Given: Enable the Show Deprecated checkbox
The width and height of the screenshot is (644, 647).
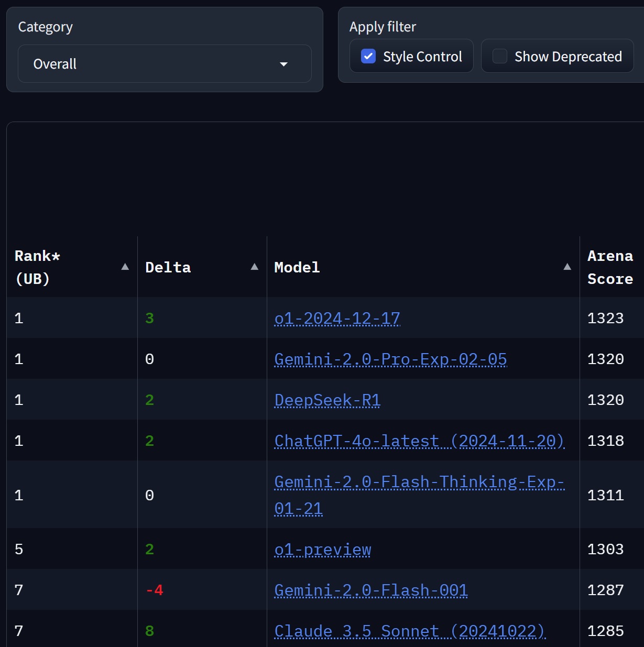Looking at the screenshot, I should pyautogui.click(x=500, y=56).
